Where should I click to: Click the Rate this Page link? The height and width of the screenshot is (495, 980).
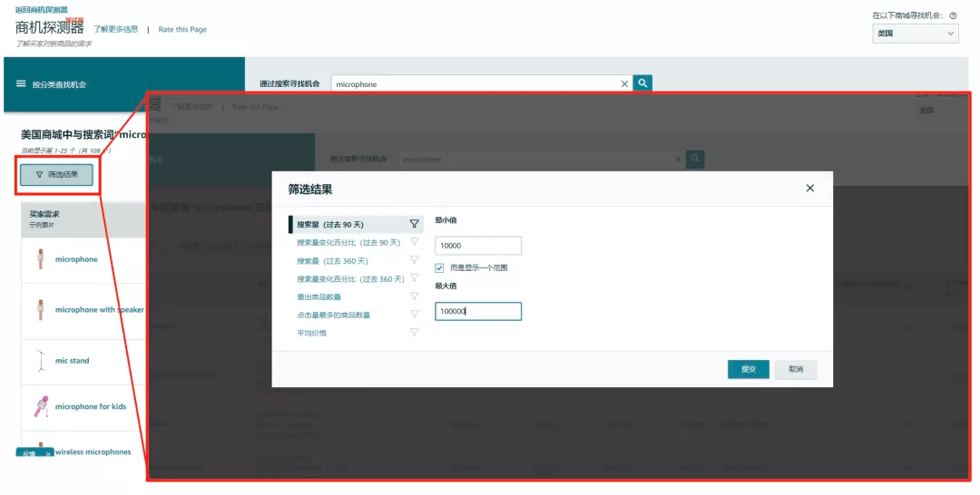coord(182,29)
